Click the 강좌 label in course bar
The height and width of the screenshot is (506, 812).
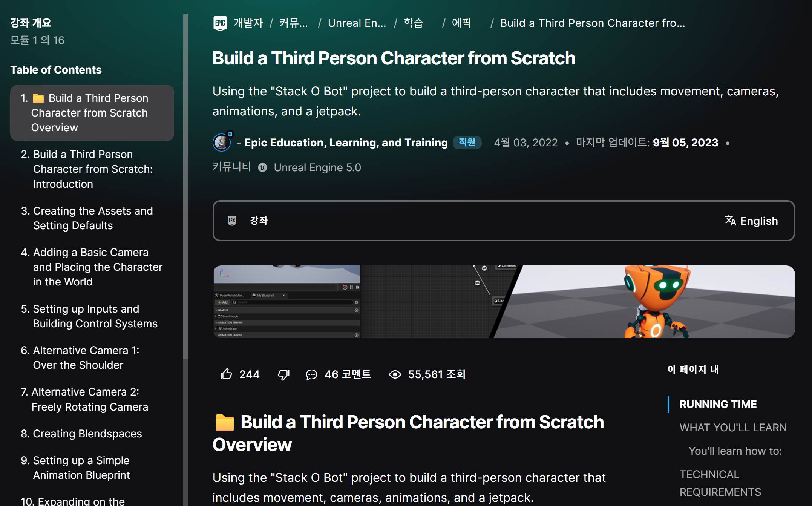[259, 221]
